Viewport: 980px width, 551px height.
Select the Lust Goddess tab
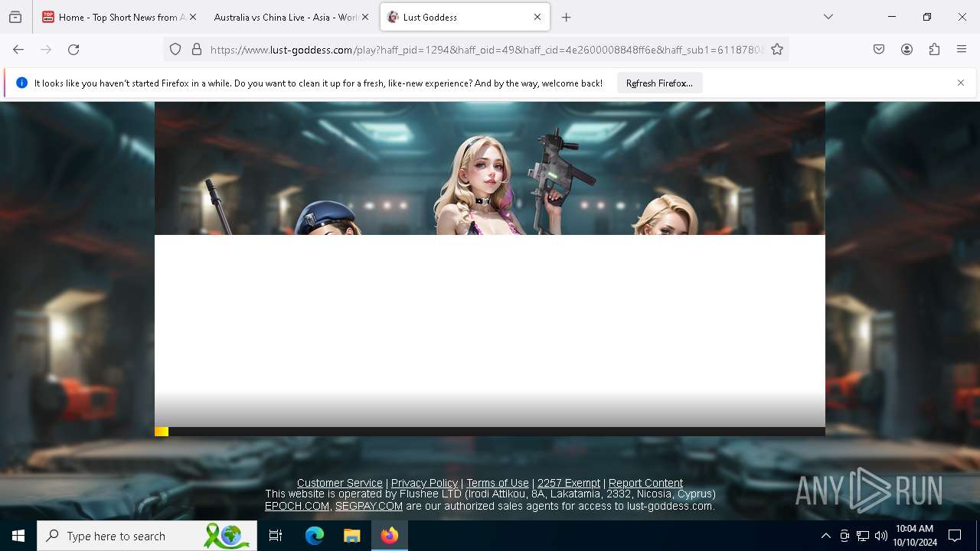click(465, 17)
